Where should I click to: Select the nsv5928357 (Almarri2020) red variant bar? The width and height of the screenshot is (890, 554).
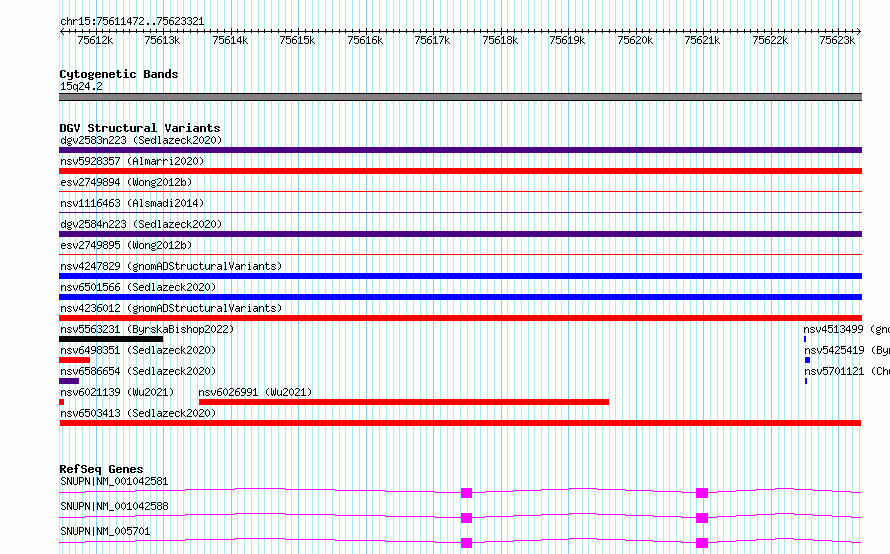coord(460,171)
